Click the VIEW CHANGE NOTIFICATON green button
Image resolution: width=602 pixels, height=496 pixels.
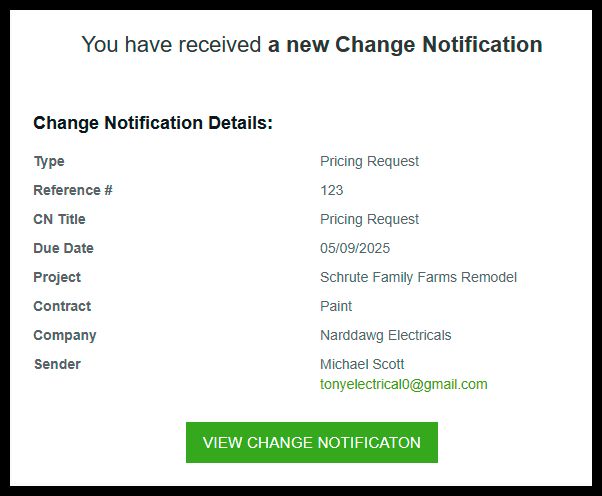click(312, 442)
